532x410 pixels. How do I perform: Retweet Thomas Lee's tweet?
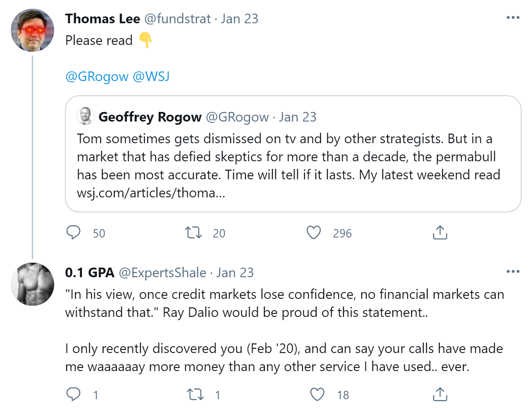pos(193,233)
